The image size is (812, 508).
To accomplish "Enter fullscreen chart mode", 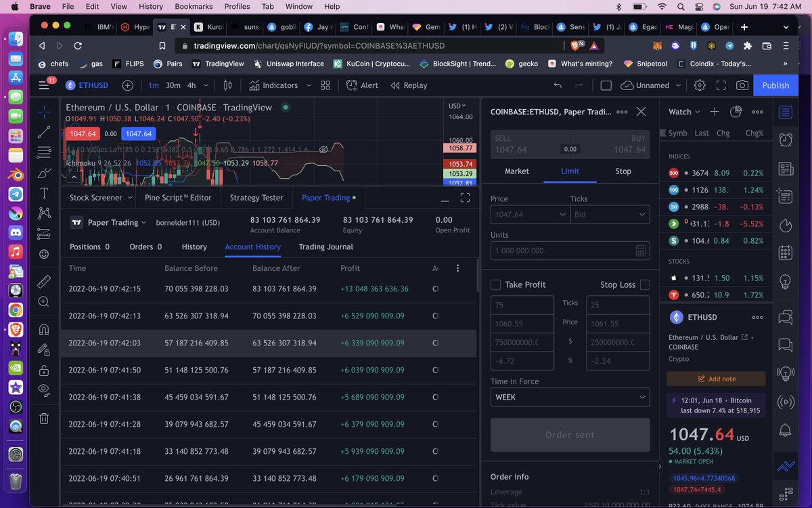I will [721, 85].
